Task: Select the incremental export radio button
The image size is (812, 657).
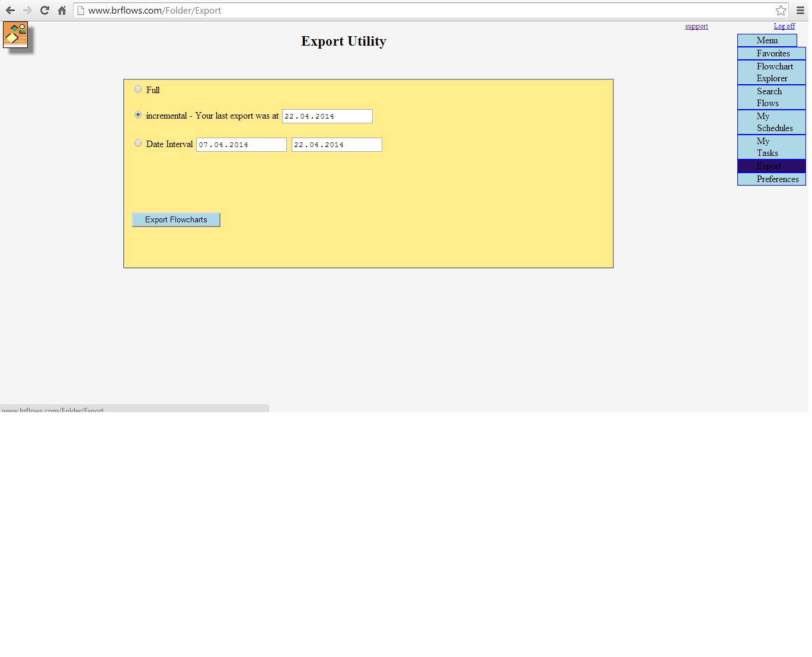Action: click(x=138, y=114)
